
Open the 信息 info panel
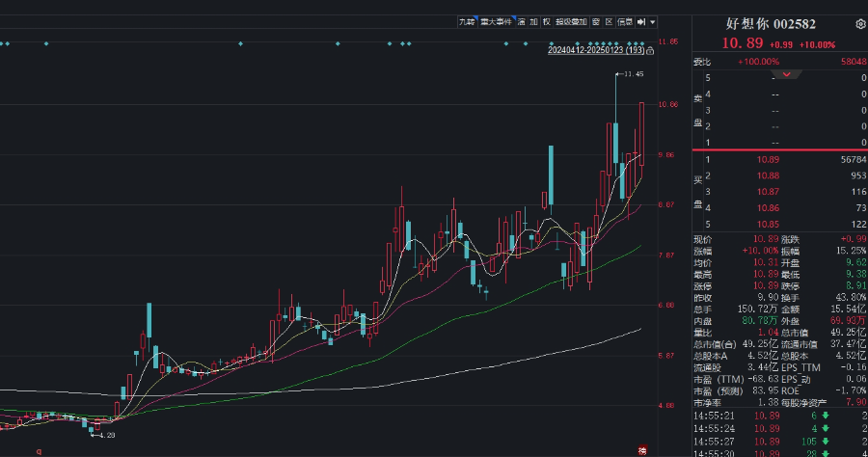(625, 21)
